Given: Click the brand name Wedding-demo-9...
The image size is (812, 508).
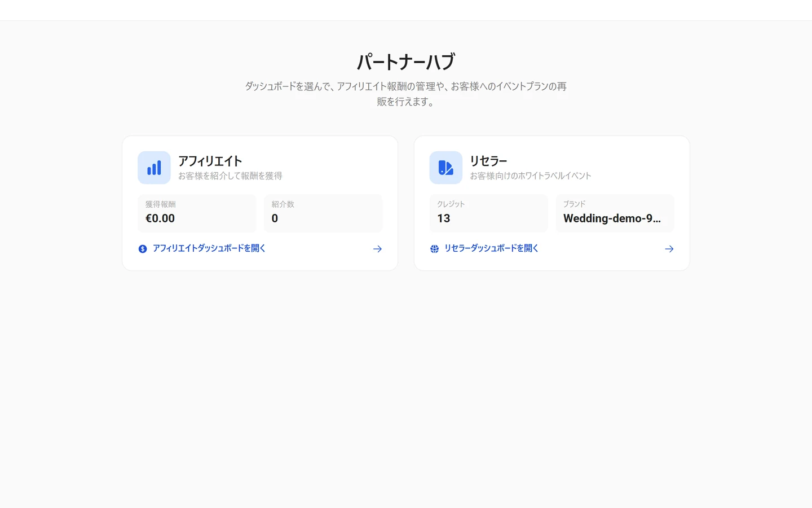Looking at the screenshot, I should point(612,218).
